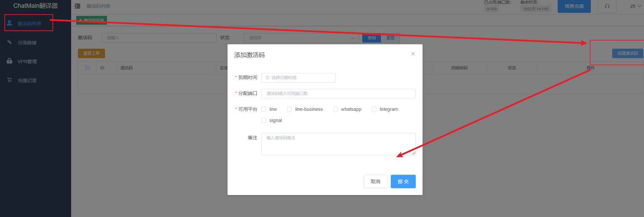
Task: Click the lock icon beside VPN管理
Action: (9, 61)
